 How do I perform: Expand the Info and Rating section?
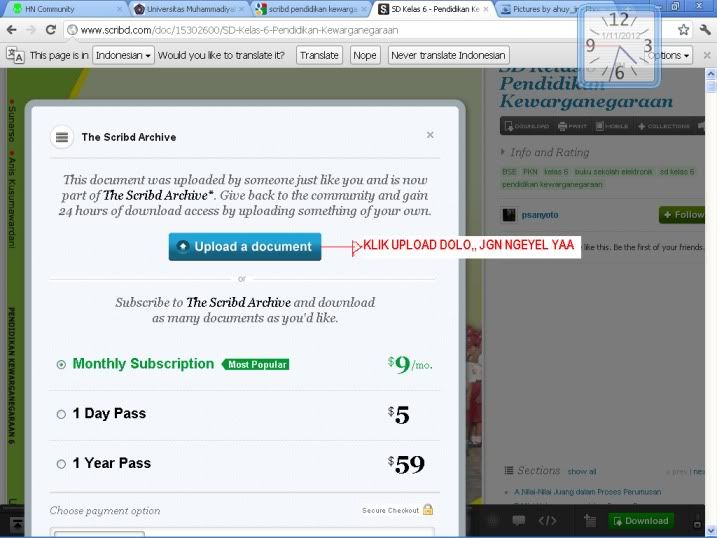pyautogui.click(x=545, y=152)
